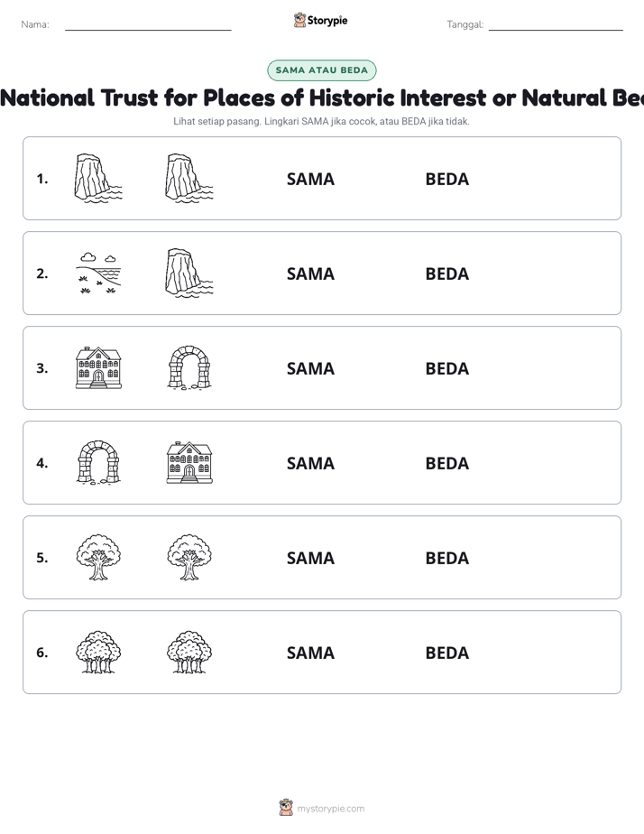Open the mystorypie.com footer link
Viewport: 644px width, 834px height.
[330, 809]
